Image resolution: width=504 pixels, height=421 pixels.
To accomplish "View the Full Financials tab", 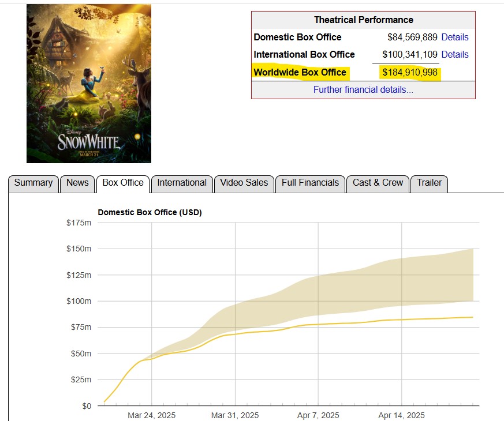I will (310, 183).
